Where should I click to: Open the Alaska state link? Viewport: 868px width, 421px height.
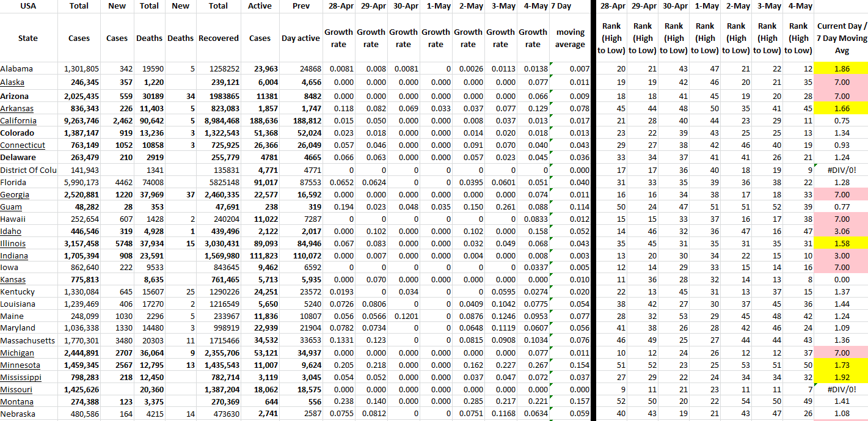12,82
